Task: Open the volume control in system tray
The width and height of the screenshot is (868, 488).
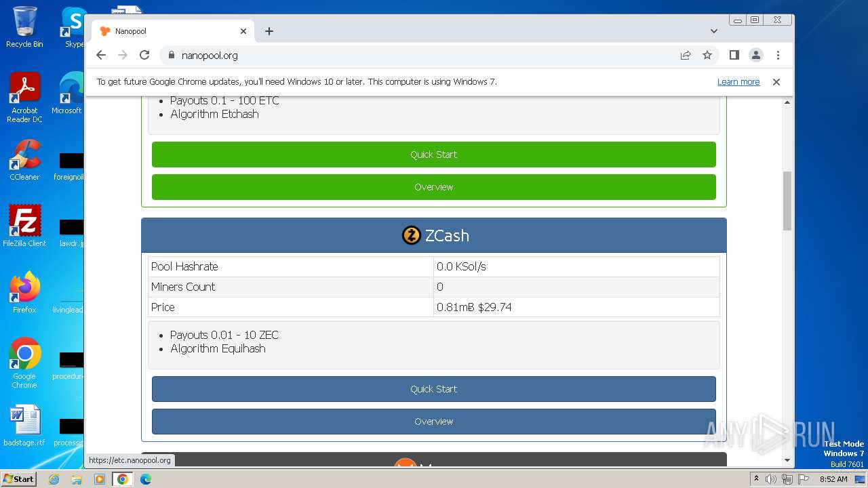Action: [771, 479]
